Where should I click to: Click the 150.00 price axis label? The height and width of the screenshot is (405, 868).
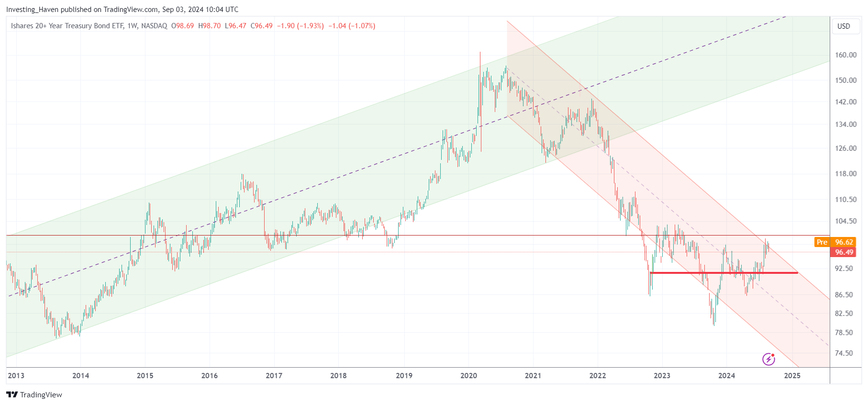(846, 80)
